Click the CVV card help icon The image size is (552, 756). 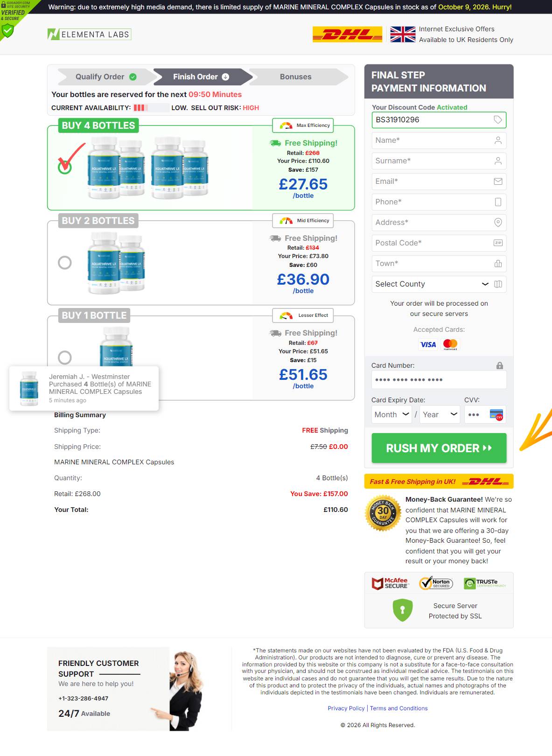coord(496,414)
